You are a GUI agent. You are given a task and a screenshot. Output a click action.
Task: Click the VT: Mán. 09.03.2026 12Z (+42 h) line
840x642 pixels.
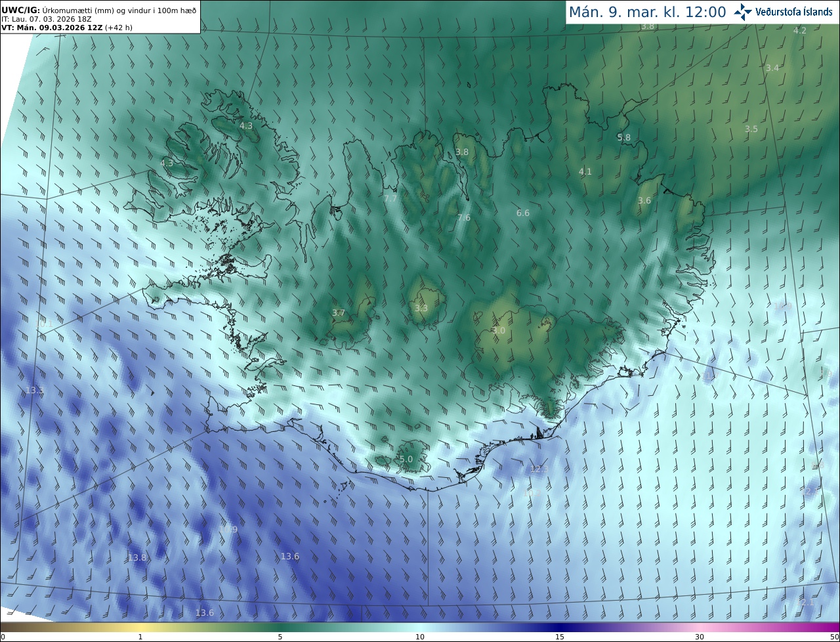(67, 28)
